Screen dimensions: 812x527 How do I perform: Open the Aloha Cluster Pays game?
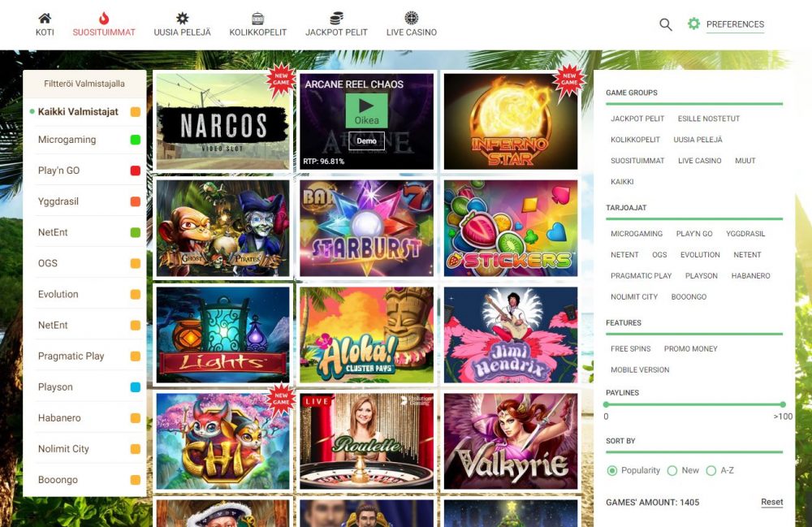(x=367, y=335)
